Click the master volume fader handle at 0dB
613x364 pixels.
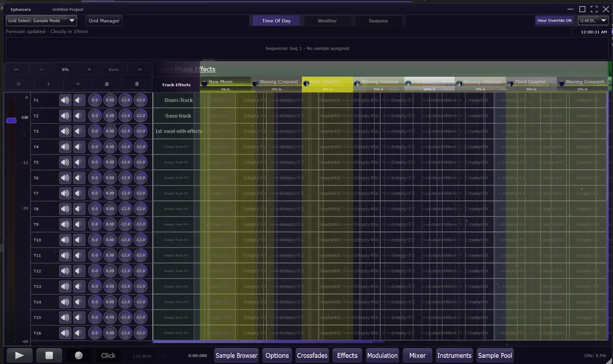pos(11,120)
